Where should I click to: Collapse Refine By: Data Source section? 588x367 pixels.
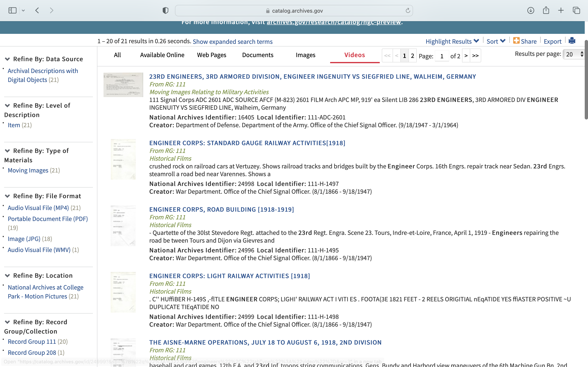8,59
